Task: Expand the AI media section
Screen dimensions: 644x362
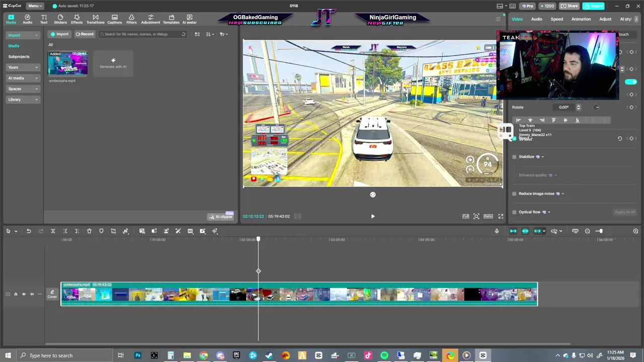Action: pyautogui.click(x=23, y=78)
